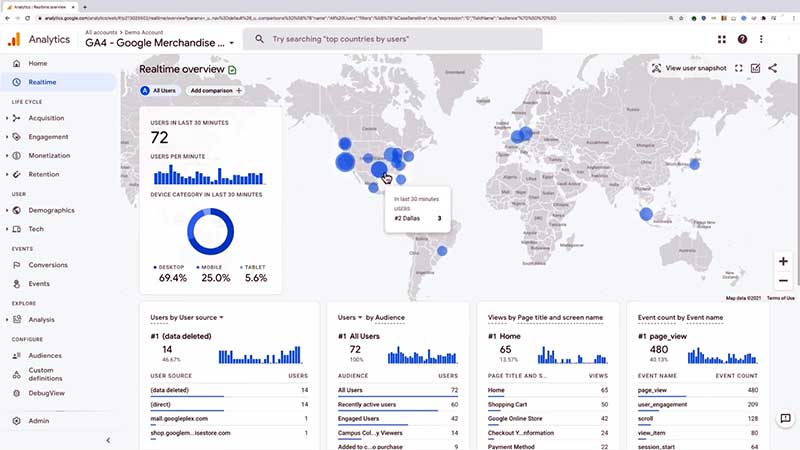Zoom in the map with plus button
Image resolution: width=800 pixels, height=450 pixels.
(783, 261)
